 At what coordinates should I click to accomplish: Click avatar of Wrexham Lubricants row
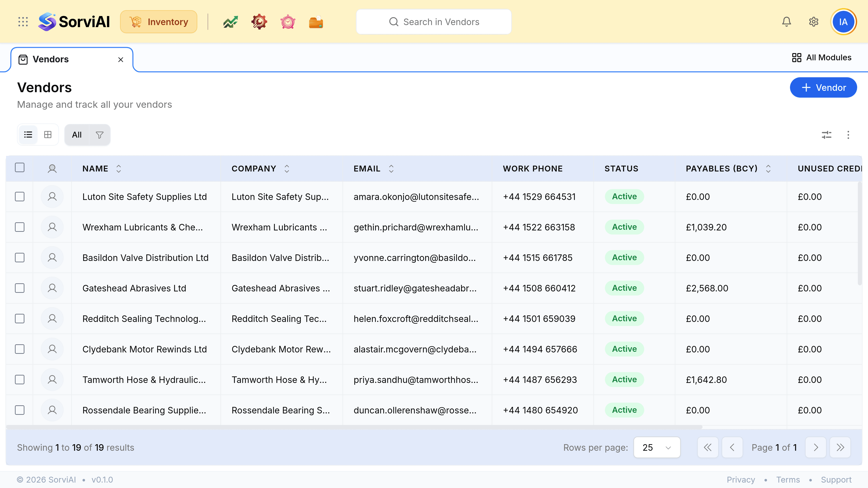[52, 227]
